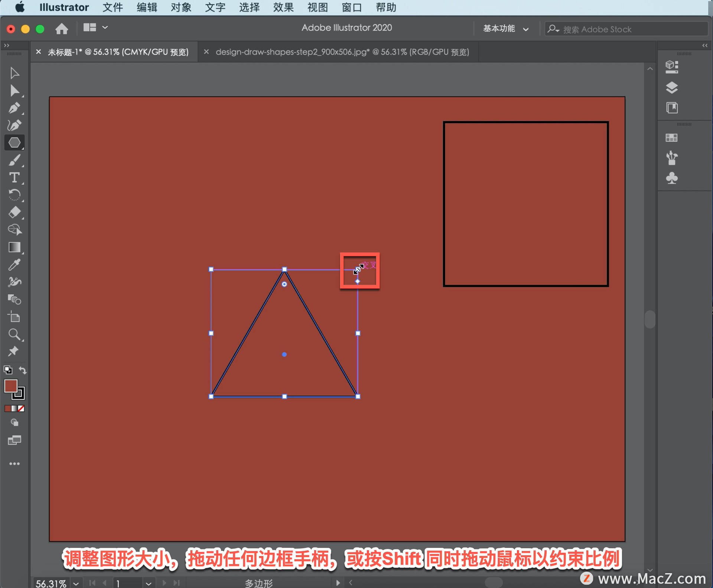Viewport: 713px width, 588px height.
Task: Go to Home screen icon
Action: [62, 29]
